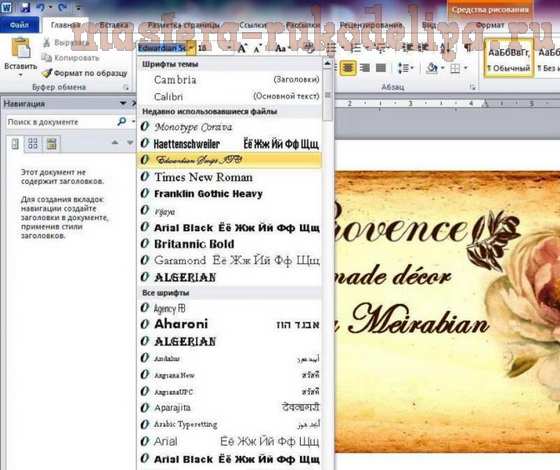Toggle center alignment button
This screenshot has height=470, width=560.
(348, 68)
